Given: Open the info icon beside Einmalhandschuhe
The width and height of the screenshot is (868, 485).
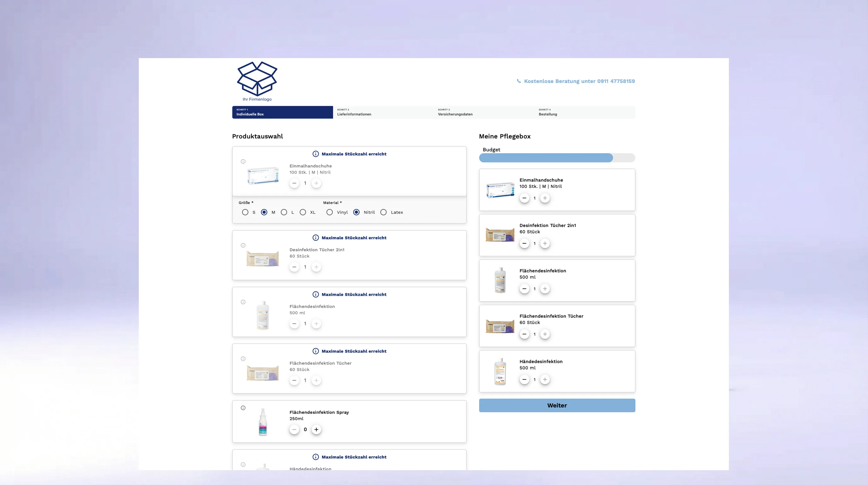Looking at the screenshot, I should coord(243,161).
